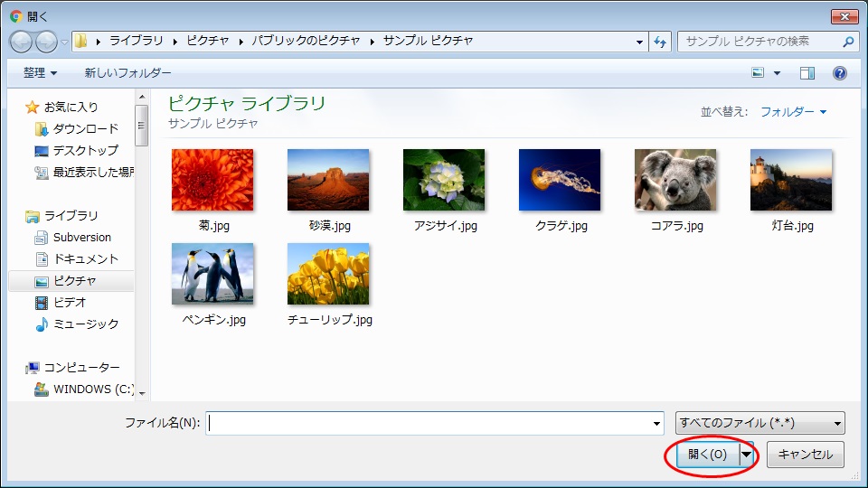Open the WINDOWS (C:) drive
This screenshot has width=868, height=488.
point(93,389)
